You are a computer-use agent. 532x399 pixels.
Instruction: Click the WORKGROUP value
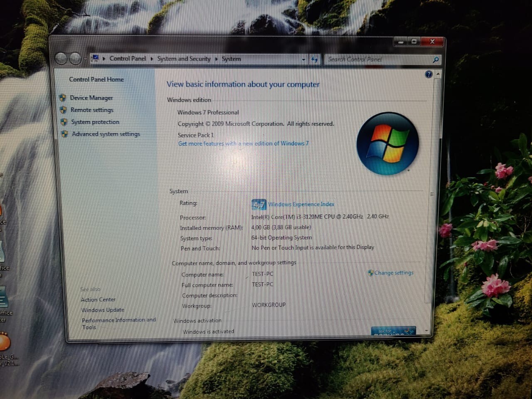269,305
